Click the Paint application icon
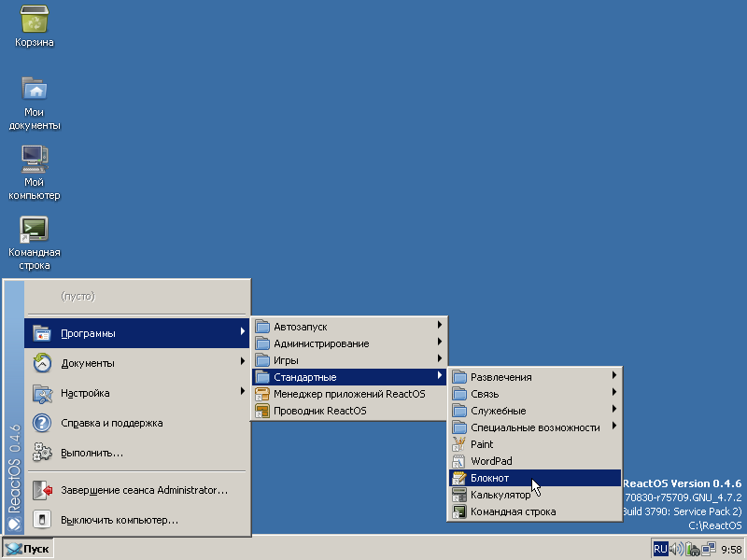747x560 pixels. coord(459,444)
